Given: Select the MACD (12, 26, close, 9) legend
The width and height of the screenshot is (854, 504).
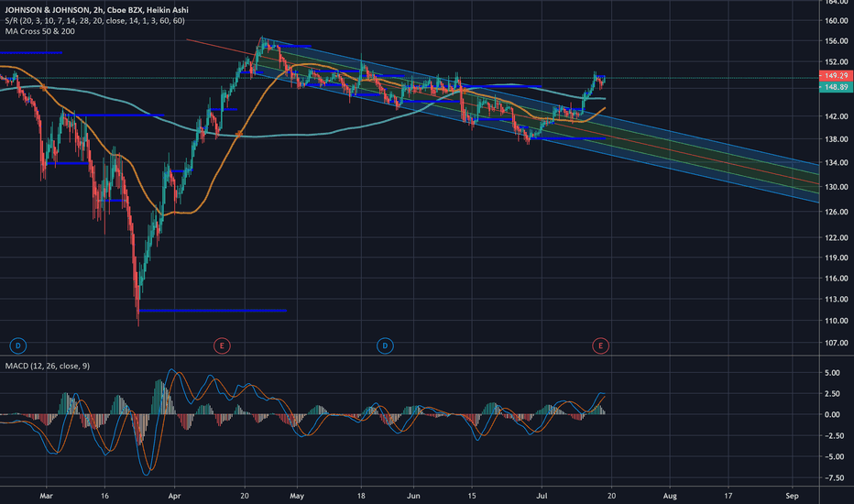Looking at the screenshot, I should [48, 366].
